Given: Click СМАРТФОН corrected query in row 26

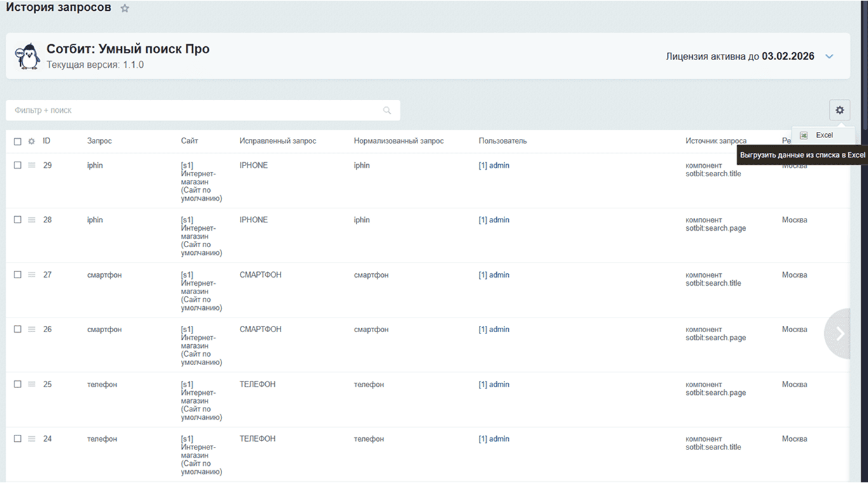Looking at the screenshot, I should pos(260,330).
